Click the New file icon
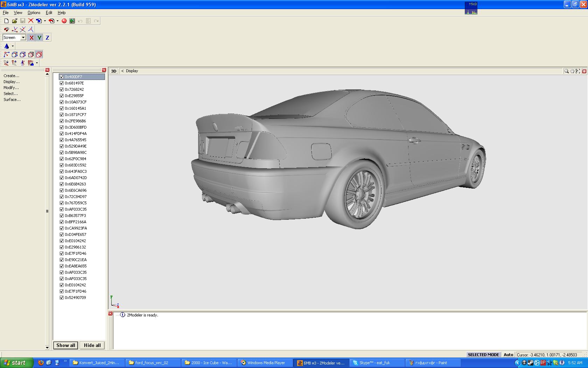Image resolution: width=588 pixels, height=368 pixels. pos(6,21)
